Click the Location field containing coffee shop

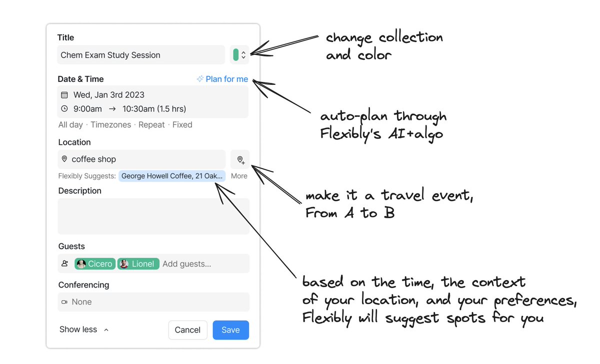(x=141, y=159)
